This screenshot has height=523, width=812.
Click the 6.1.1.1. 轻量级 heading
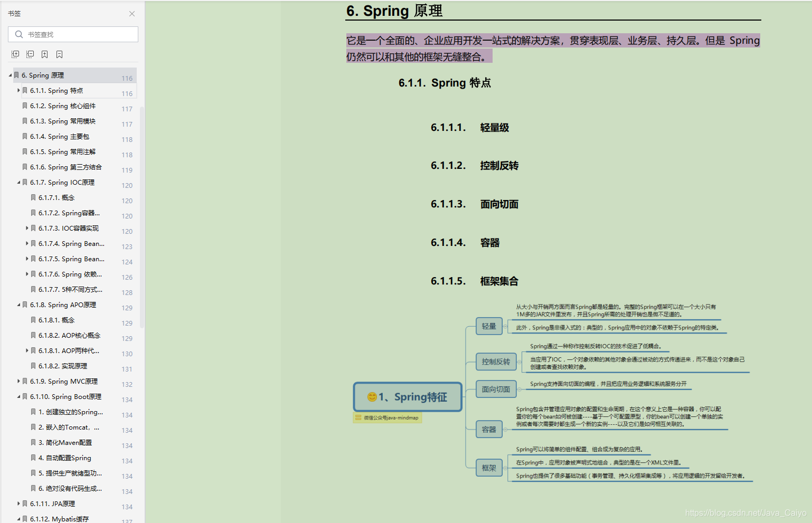[x=470, y=128]
